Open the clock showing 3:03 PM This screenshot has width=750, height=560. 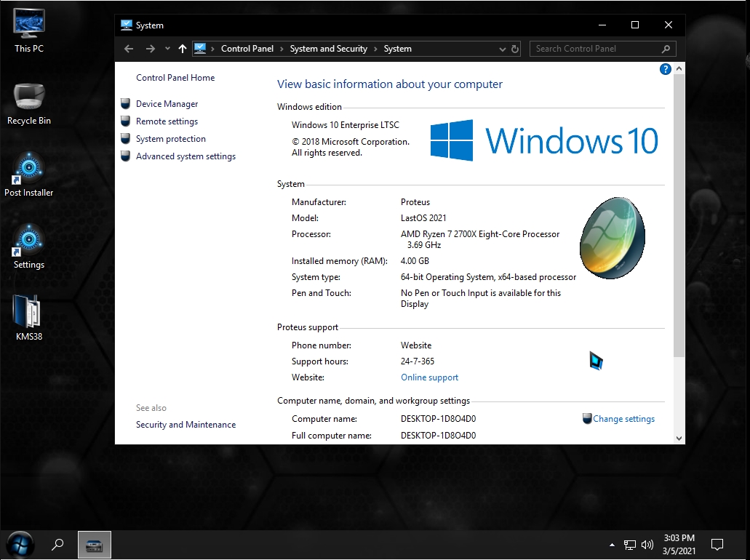[x=679, y=545]
